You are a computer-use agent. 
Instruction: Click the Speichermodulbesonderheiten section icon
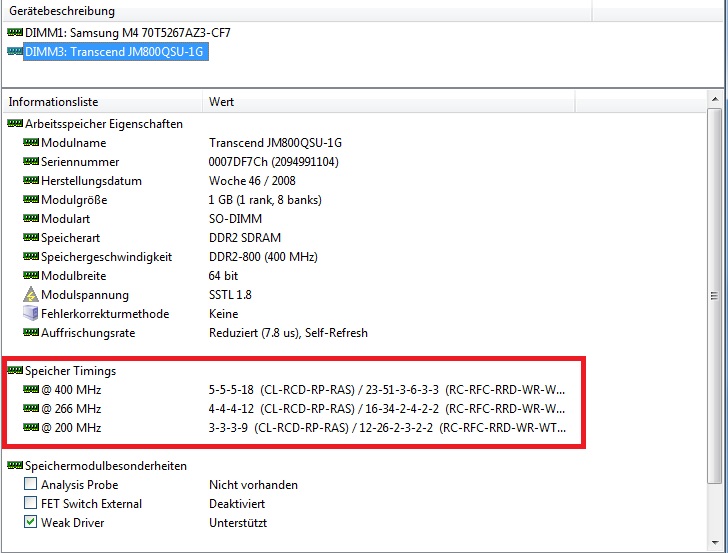pos(15,466)
